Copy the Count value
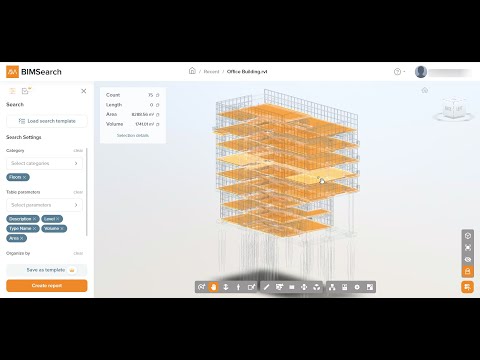Screen dimensions: 480x360 point(158,95)
